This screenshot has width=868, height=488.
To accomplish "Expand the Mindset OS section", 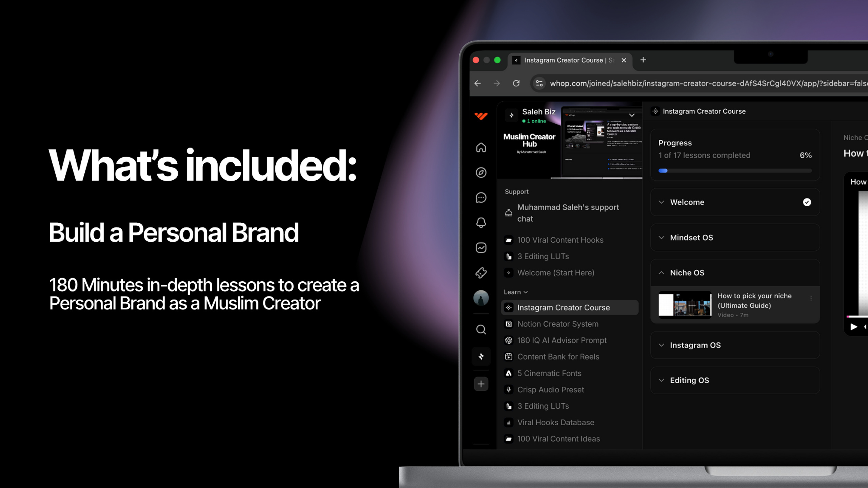I will 735,238.
